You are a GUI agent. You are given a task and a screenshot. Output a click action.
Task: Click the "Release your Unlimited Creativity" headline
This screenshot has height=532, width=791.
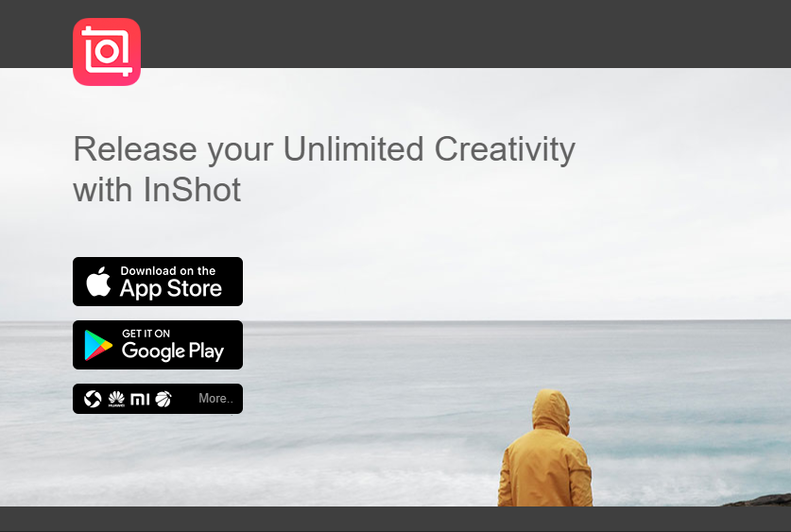click(x=324, y=148)
